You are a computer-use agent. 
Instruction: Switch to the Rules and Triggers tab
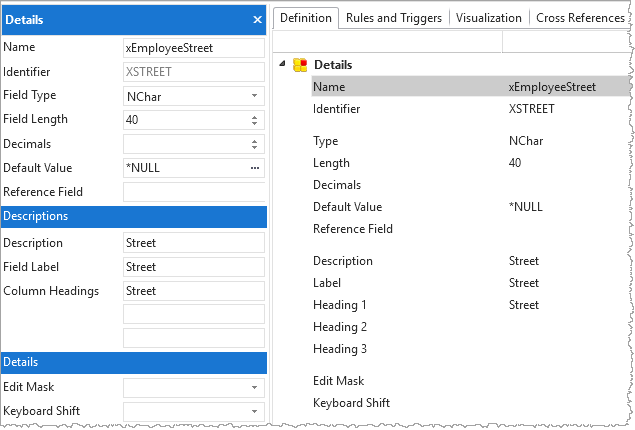click(x=395, y=18)
